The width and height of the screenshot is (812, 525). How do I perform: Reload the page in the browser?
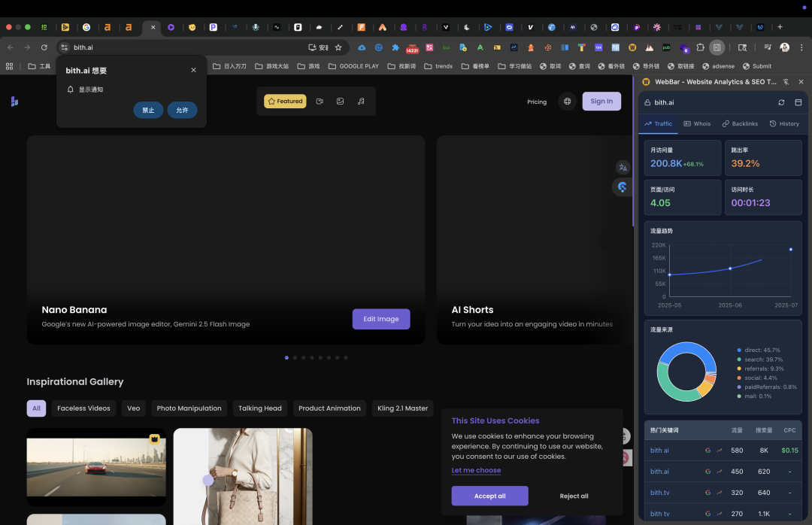click(44, 47)
